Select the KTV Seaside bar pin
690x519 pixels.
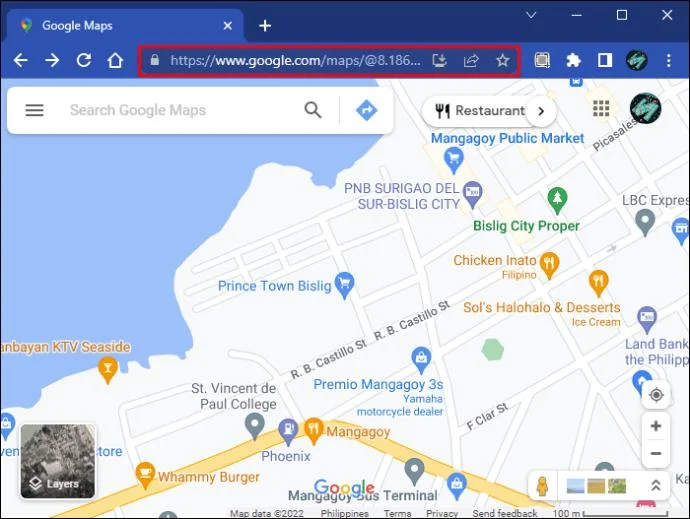(x=108, y=370)
